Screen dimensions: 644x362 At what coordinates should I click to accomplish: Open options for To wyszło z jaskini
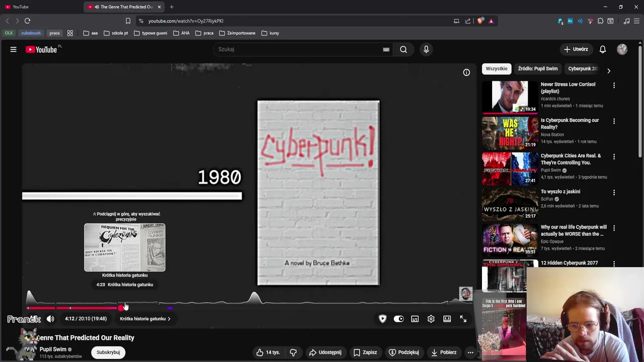tap(614, 193)
